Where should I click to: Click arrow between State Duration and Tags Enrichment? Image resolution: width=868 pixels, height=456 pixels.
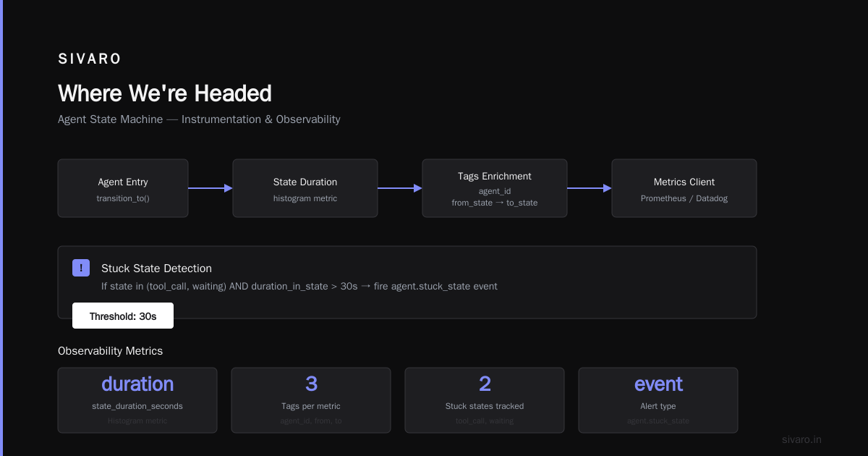[x=400, y=188]
